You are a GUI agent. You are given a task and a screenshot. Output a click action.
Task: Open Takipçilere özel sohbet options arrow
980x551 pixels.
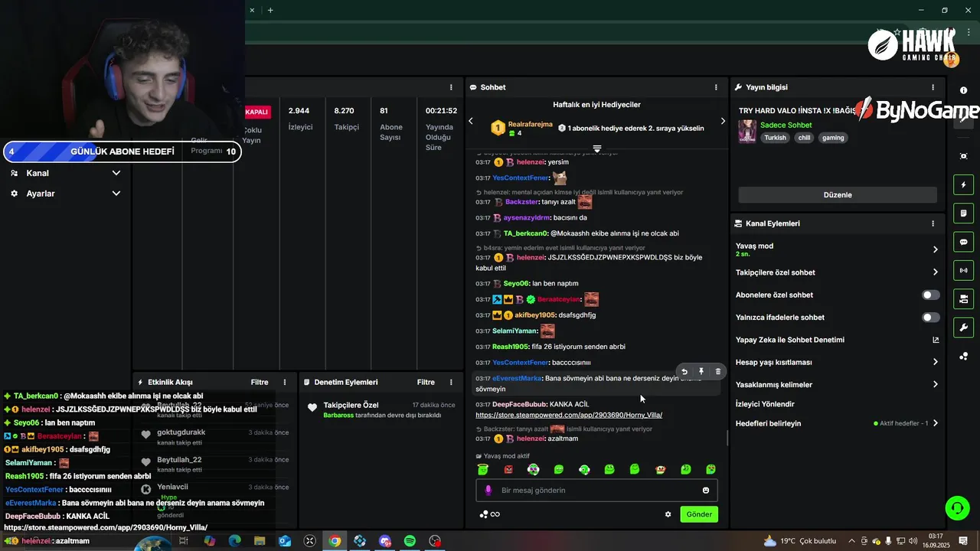[935, 272]
